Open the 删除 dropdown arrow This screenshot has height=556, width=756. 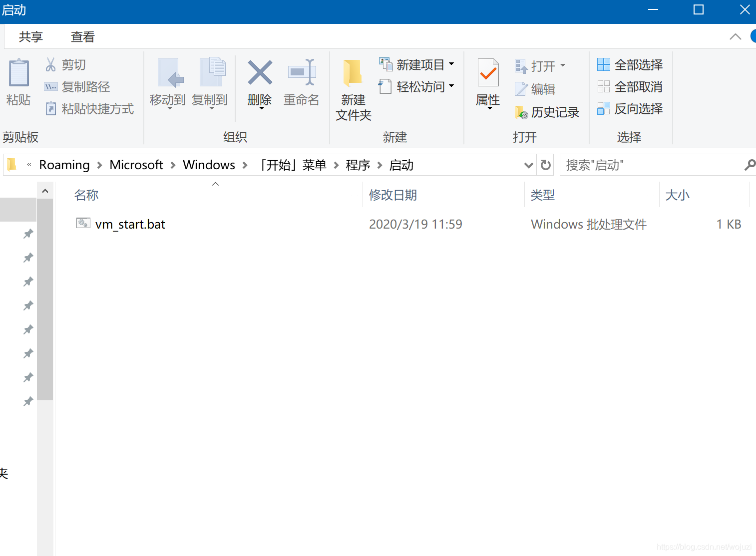coord(262,108)
